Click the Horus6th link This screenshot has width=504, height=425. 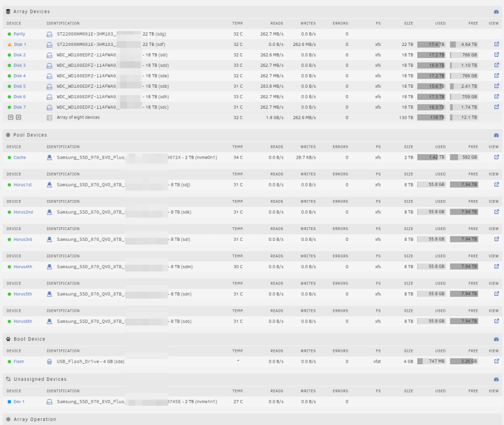tap(23, 321)
